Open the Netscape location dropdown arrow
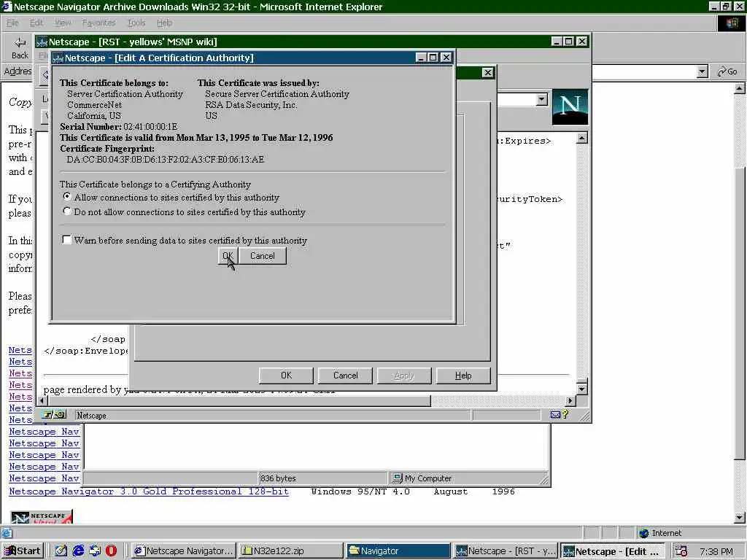 [x=542, y=99]
